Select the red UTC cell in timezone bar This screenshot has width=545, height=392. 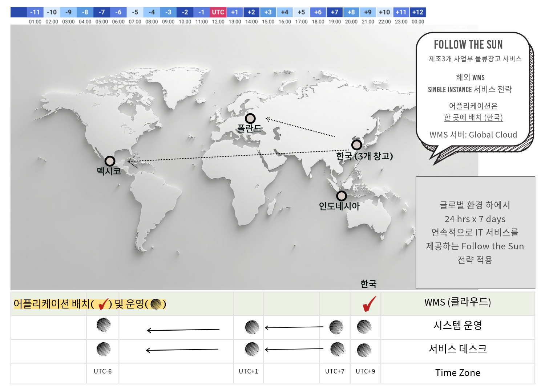[x=218, y=12]
